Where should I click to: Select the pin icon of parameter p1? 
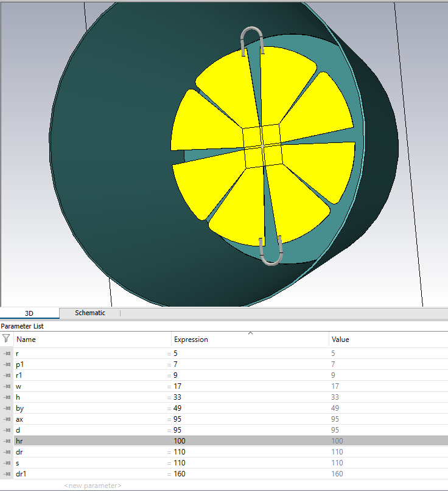[7, 364]
